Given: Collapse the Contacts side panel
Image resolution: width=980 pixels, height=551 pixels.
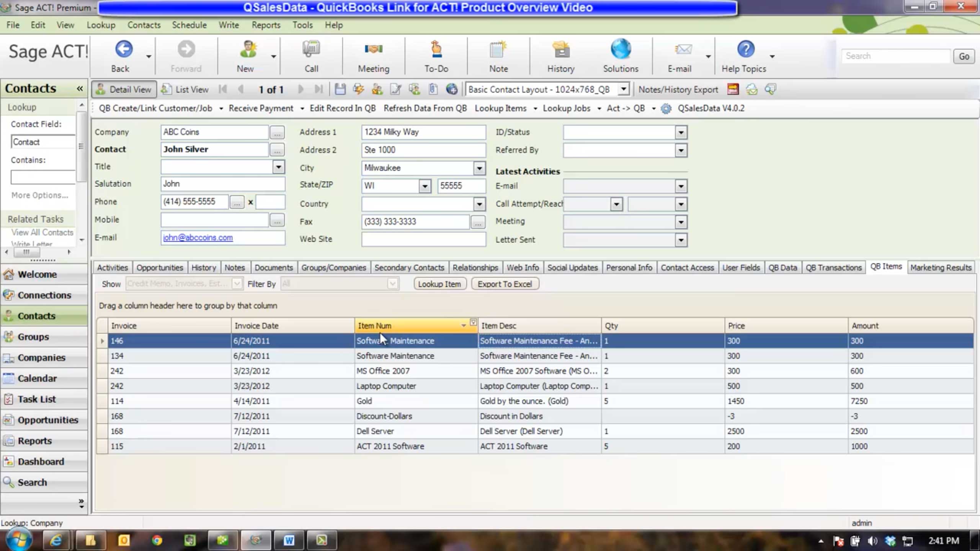Looking at the screenshot, I should (x=80, y=88).
